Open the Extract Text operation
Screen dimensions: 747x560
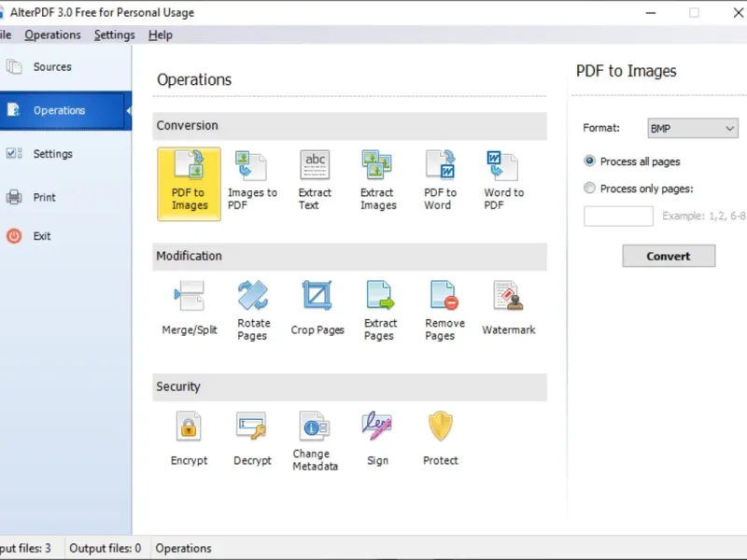(315, 181)
